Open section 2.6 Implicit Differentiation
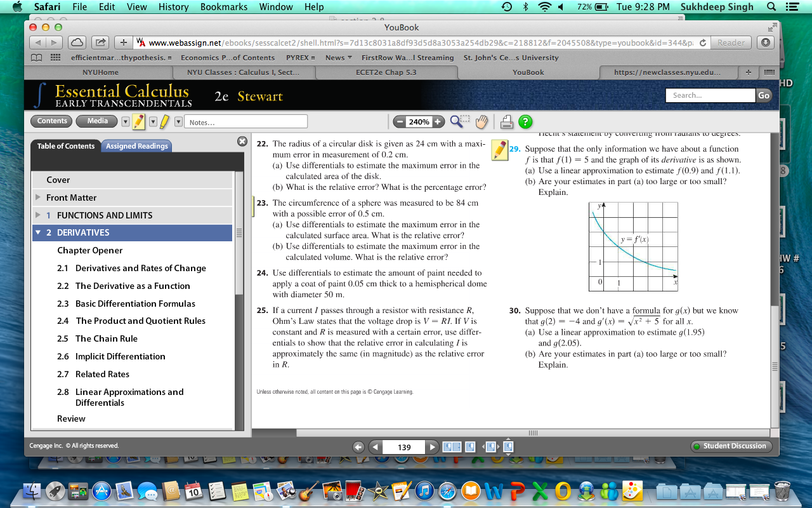This screenshot has width=812, height=508. (111, 356)
